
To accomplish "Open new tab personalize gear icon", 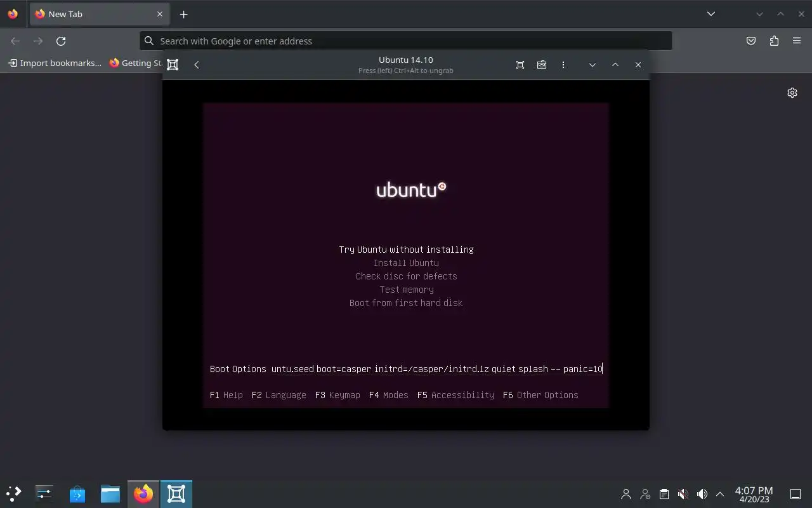I will click(792, 93).
